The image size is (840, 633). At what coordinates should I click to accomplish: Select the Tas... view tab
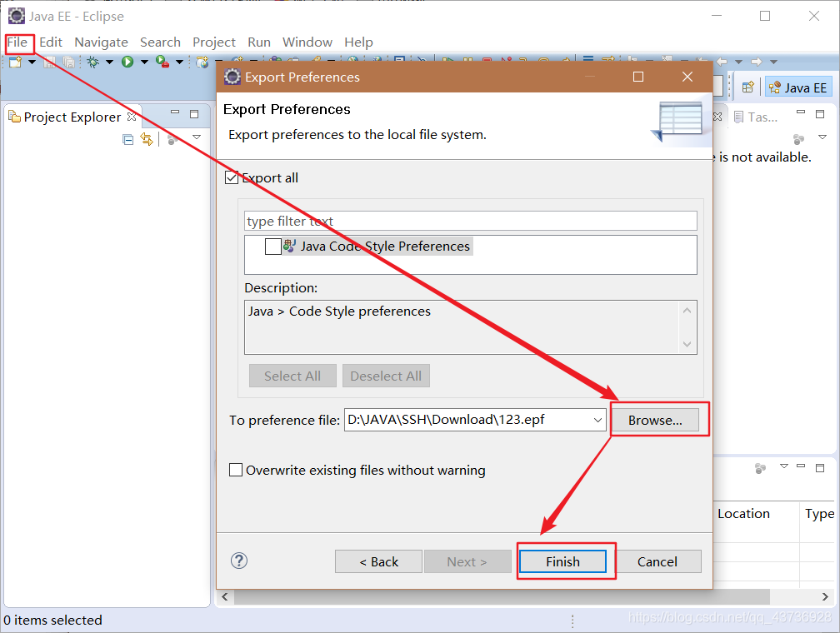tap(756, 117)
